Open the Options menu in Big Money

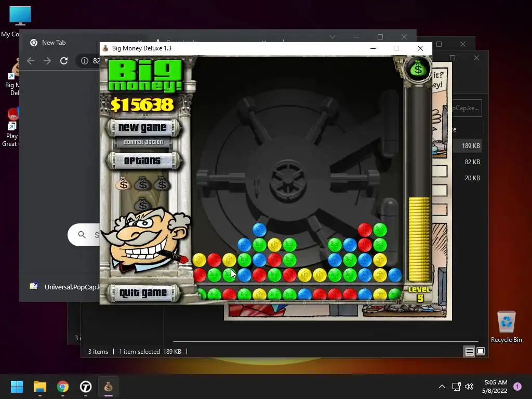(142, 161)
